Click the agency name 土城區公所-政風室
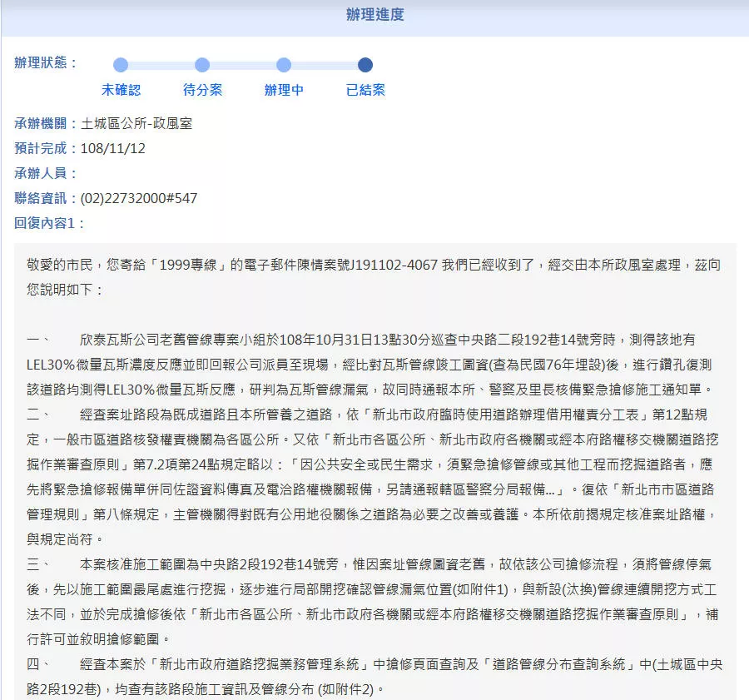Viewport: 749px width, 700px height. coord(136,124)
